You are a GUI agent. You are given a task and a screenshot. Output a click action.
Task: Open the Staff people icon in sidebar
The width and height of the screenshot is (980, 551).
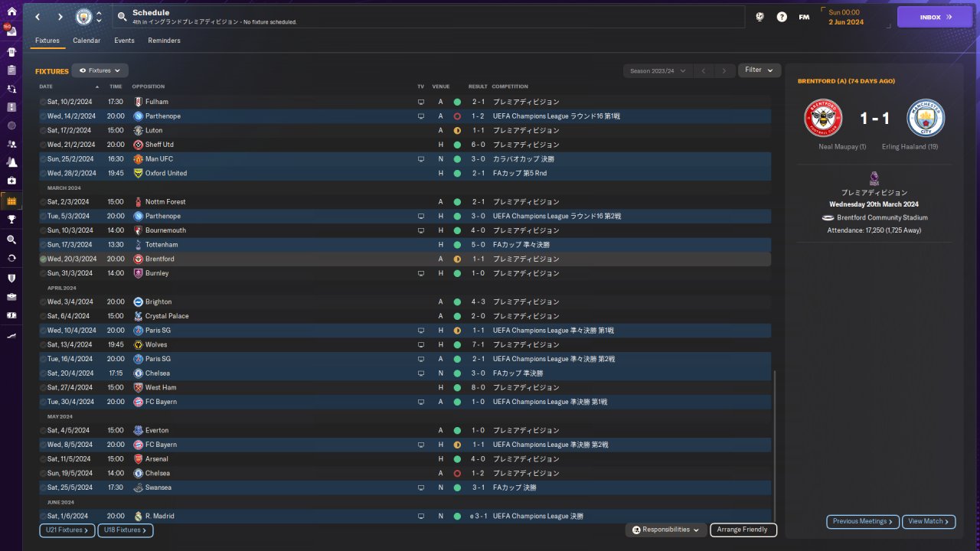click(11, 144)
